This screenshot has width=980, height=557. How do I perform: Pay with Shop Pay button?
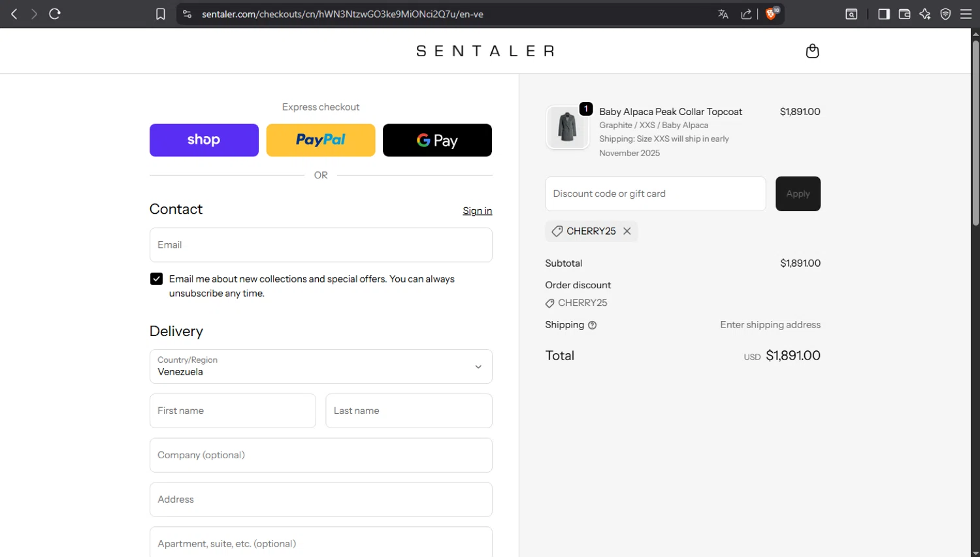204,140
